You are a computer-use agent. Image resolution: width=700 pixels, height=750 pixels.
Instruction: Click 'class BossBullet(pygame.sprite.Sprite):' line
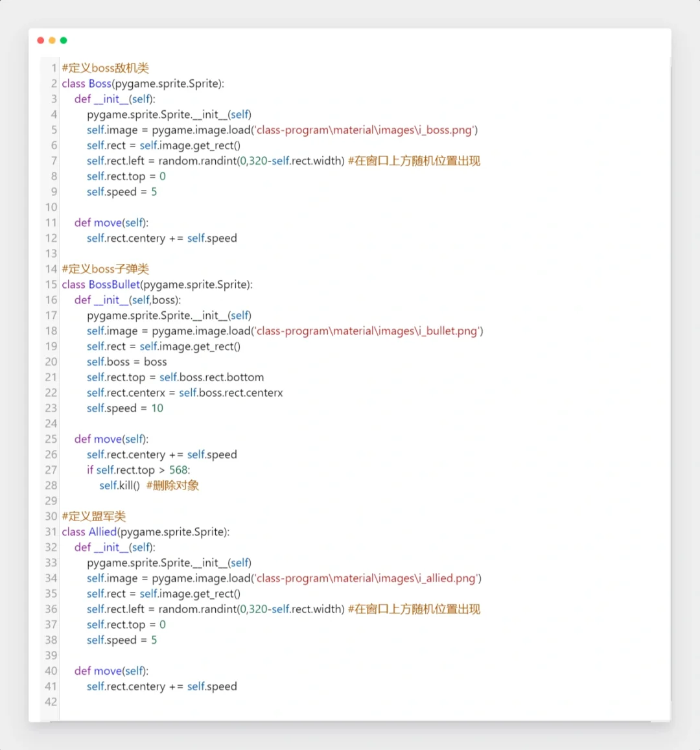(x=157, y=285)
